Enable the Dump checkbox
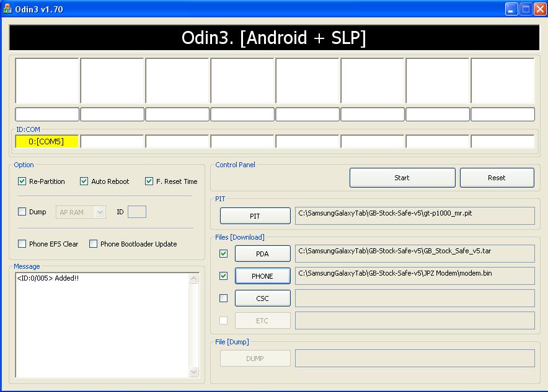This screenshot has height=392, width=548. (22, 212)
